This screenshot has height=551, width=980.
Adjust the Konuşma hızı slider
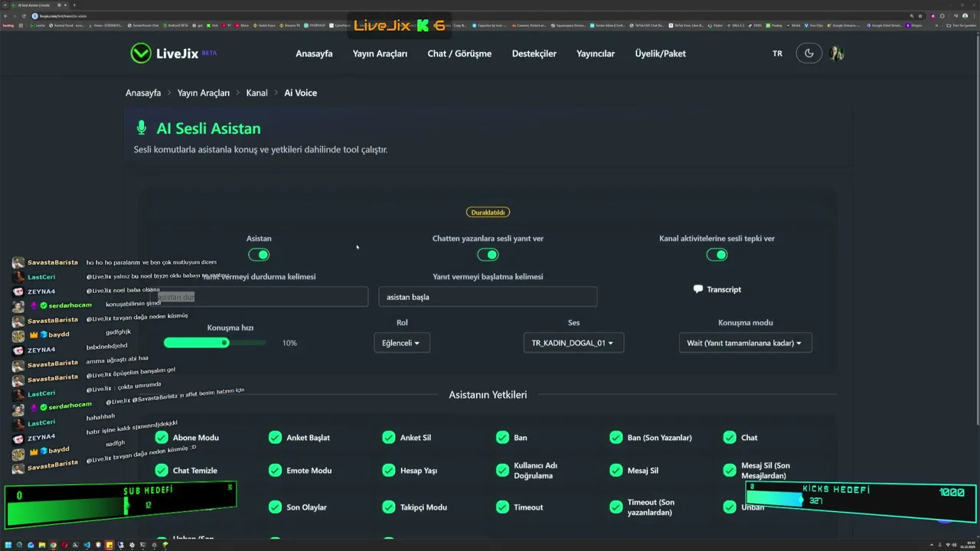pos(215,343)
